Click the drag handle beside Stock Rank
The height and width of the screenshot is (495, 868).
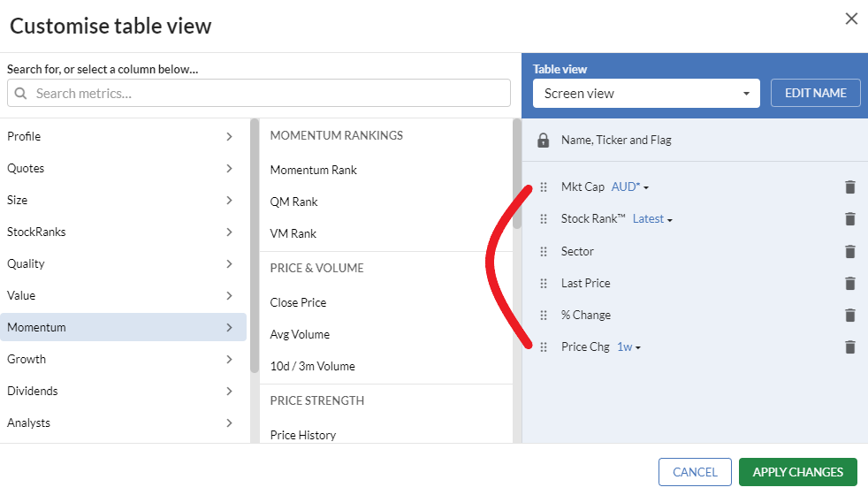click(x=544, y=219)
